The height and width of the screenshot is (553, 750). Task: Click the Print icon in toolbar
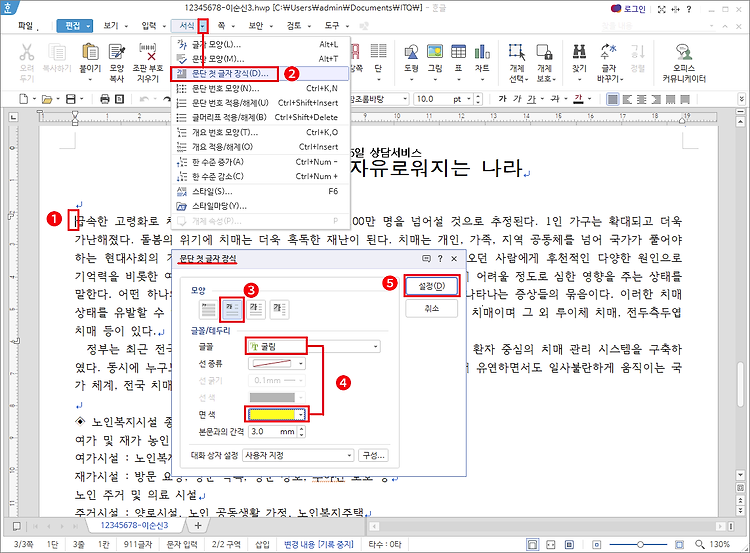[x=105, y=99]
